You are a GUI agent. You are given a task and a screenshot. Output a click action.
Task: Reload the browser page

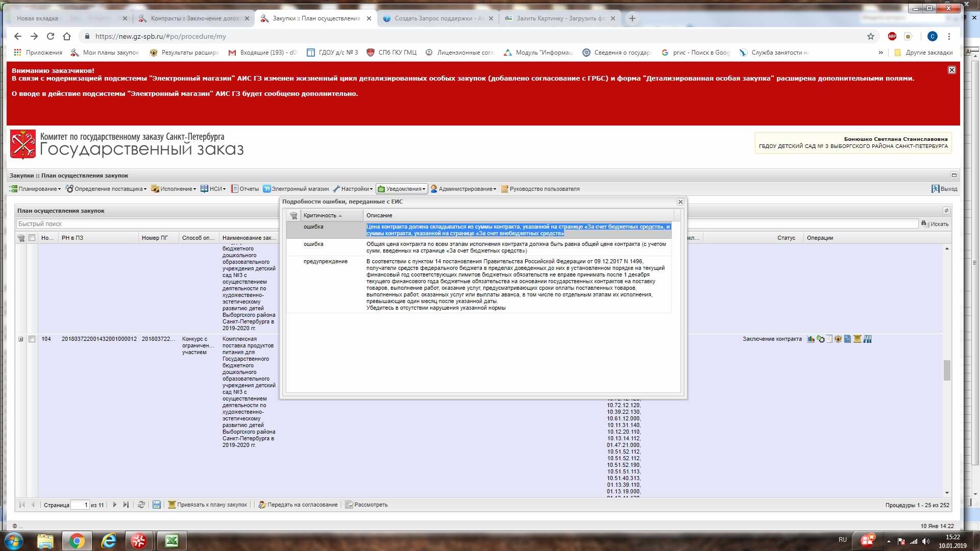tap(51, 36)
